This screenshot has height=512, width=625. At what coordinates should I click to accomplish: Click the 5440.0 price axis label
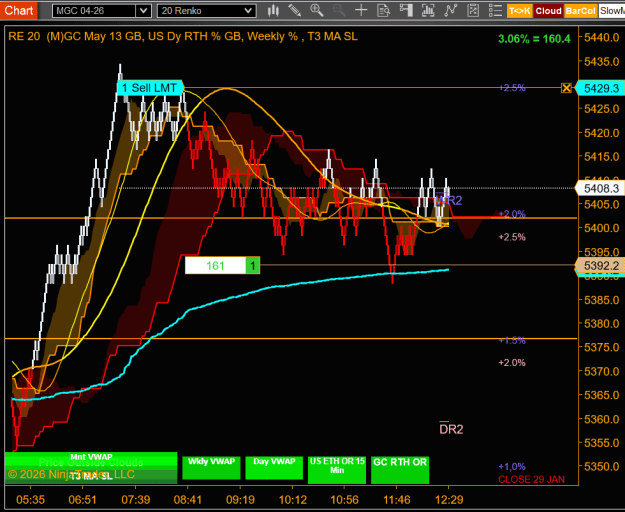tap(601, 38)
